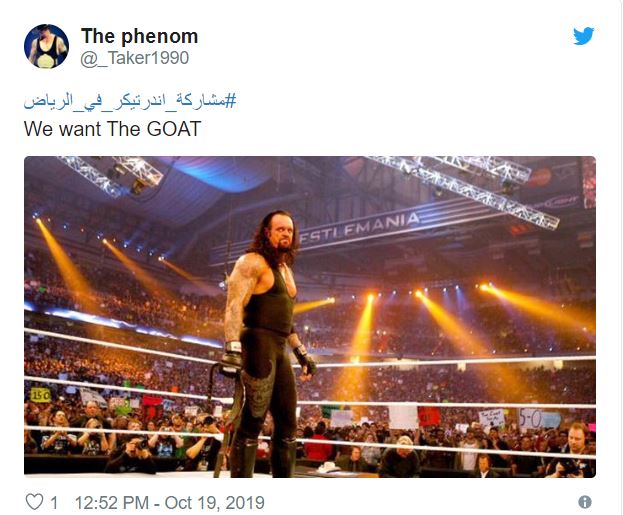Click the tweet text "We want The GOAT"

[112, 130]
